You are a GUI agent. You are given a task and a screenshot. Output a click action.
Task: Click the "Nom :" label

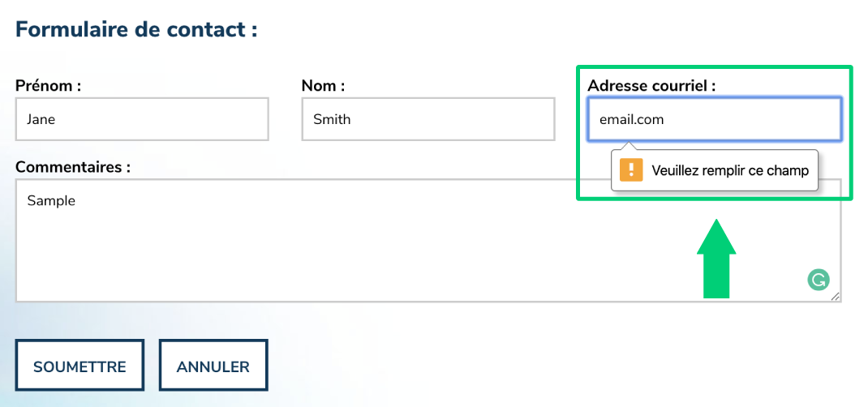[x=324, y=86]
